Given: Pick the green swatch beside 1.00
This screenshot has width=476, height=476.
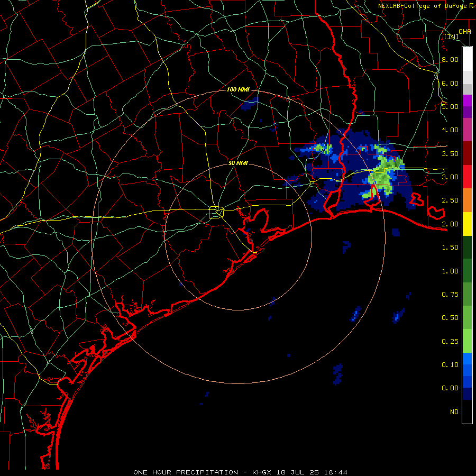Looking at the screenshot, I should coord(467,271).
